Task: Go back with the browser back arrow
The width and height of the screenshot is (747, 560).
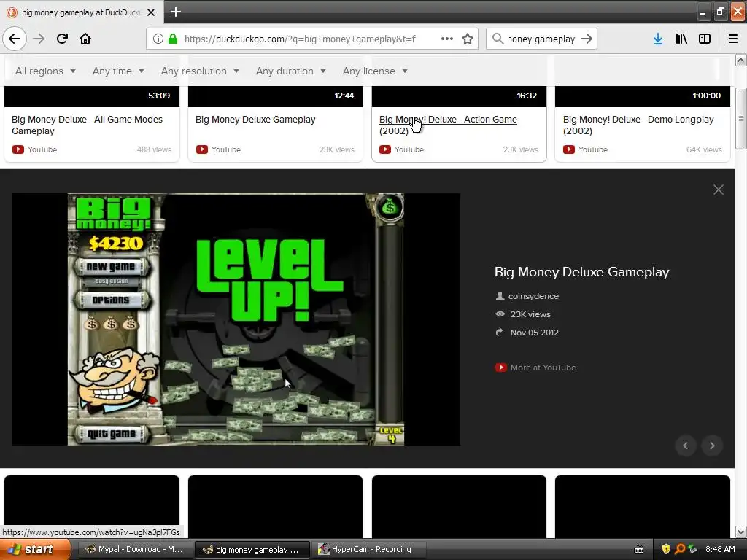Action: click(x=15, y=39)
